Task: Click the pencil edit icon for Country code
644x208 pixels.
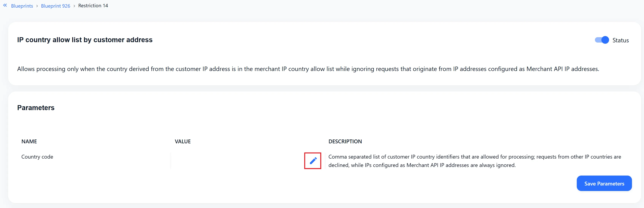Action: coord(313,161)
